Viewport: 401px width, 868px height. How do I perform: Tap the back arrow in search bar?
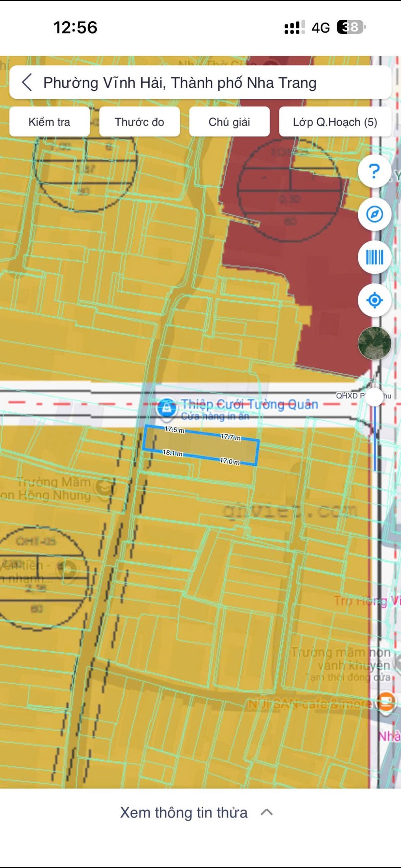point(27,82)
